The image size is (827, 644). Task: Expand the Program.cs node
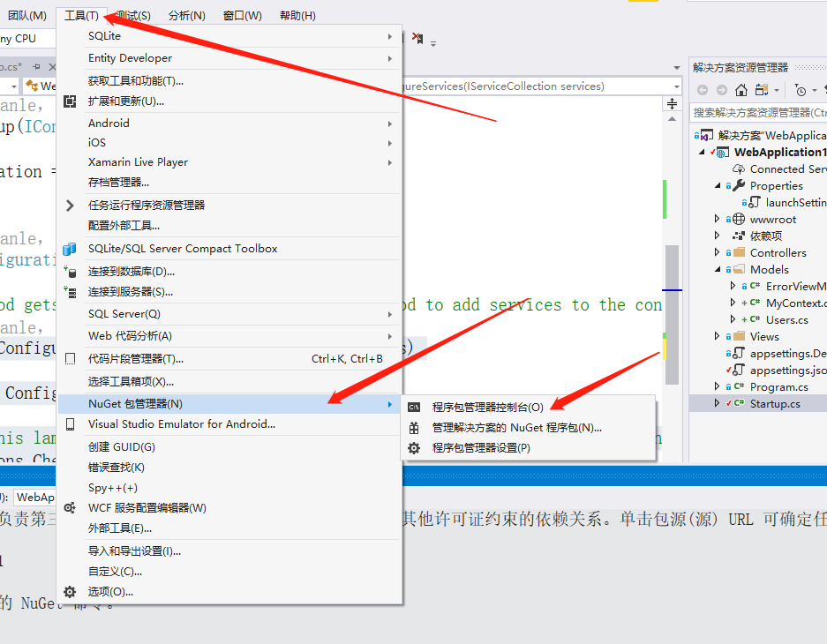pos(717,386)
